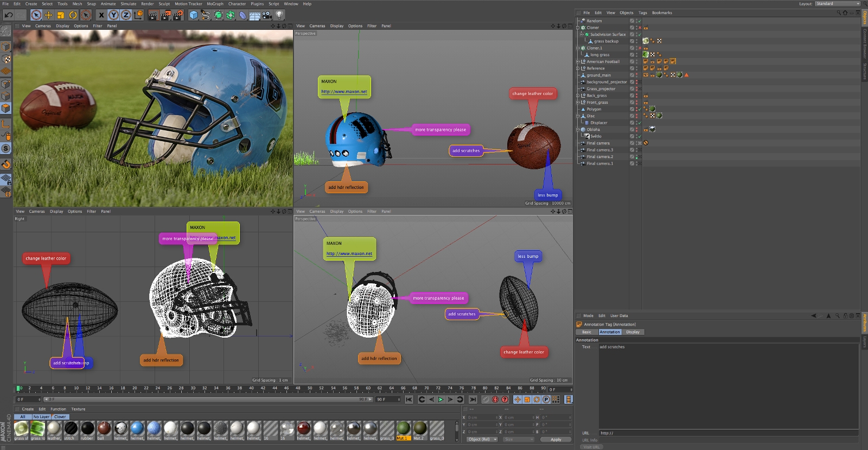Open the MoGraph menu
868x450 pixels.
215,4
